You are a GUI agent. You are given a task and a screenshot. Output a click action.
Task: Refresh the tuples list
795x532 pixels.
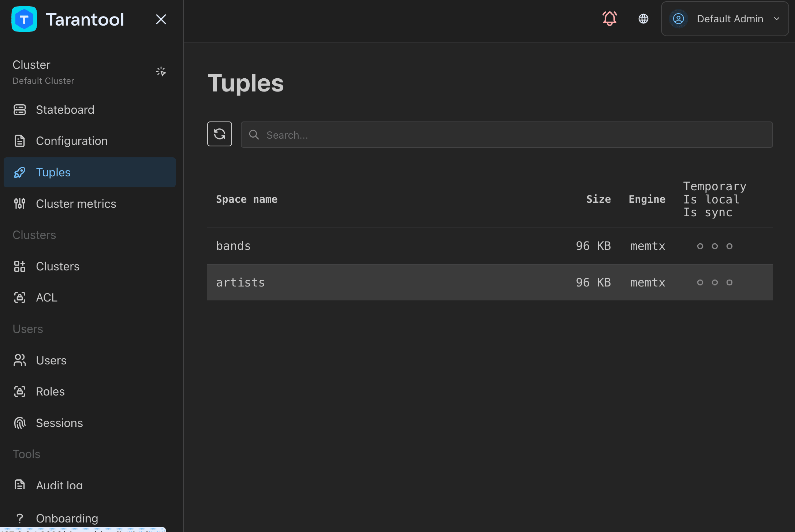coord(220,134)
